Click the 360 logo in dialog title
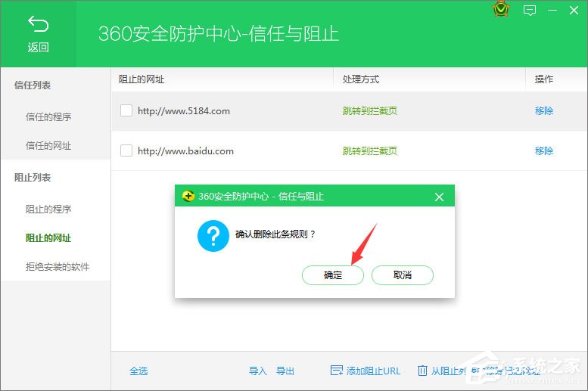The height and width of the screenshot is (391, 588). 188,197
